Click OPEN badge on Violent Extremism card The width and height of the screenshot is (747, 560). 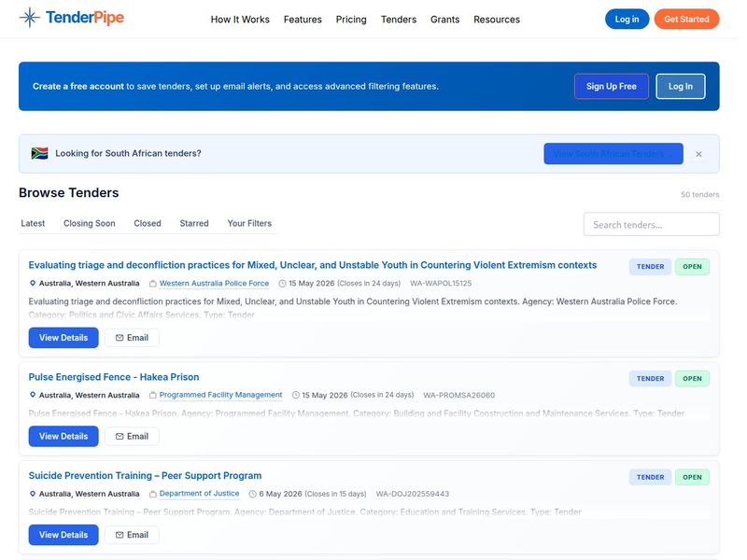click(x=692, y=267)
